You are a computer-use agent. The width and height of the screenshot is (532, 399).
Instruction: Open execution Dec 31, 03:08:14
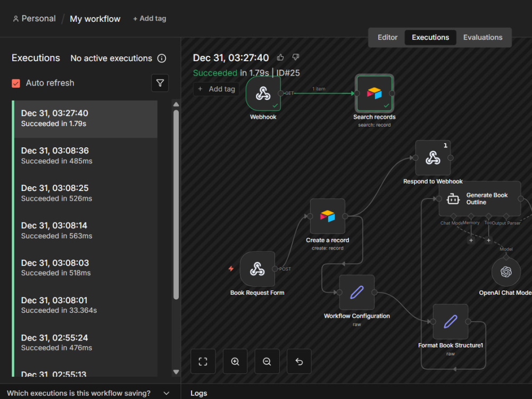[85, 231]
